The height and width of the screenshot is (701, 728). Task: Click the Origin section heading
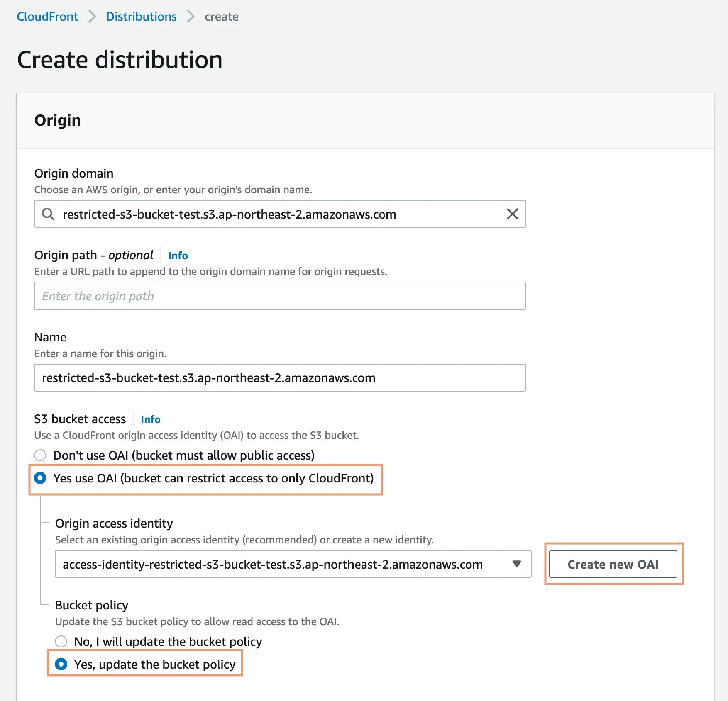(x=58, y=120)
